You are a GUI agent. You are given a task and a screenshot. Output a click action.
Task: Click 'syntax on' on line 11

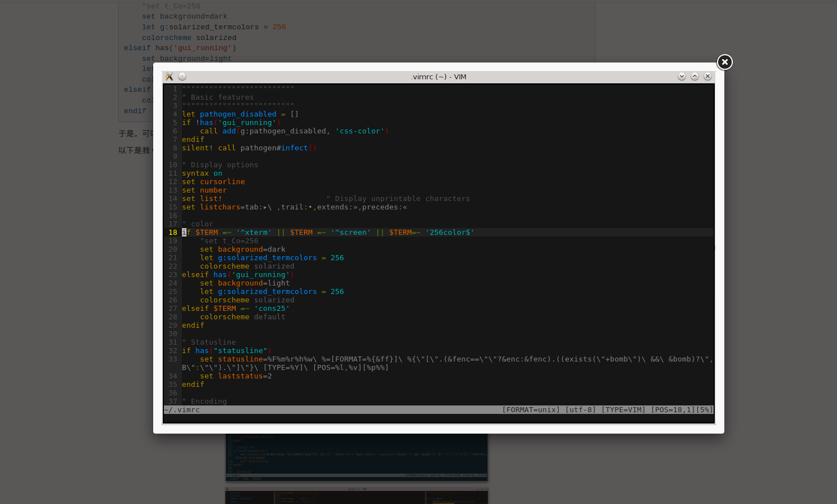tap(202, 173)
